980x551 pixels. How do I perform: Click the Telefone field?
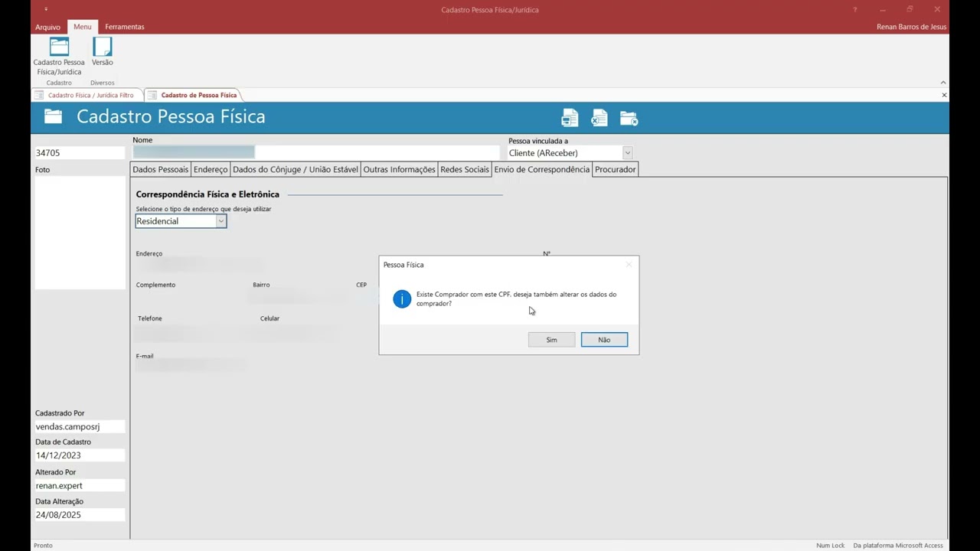click(195, 333)
